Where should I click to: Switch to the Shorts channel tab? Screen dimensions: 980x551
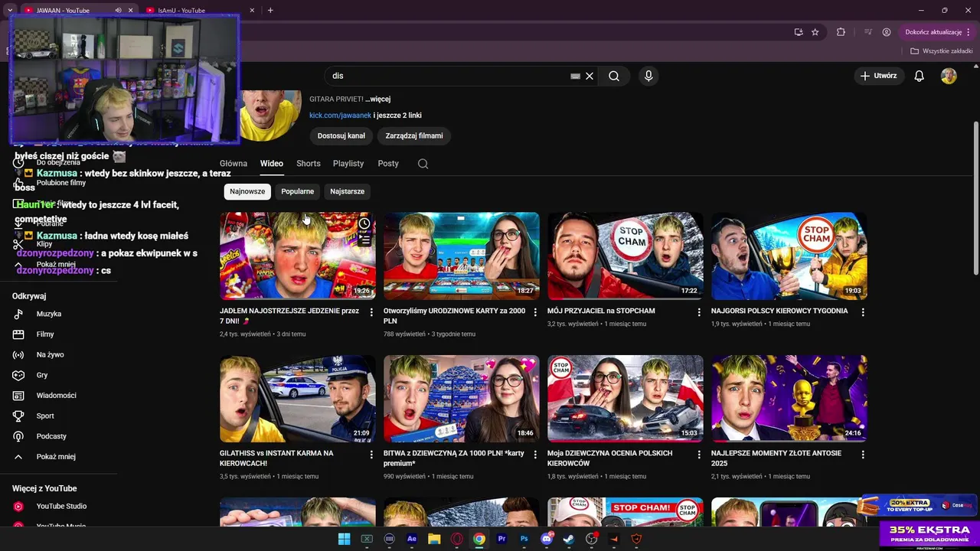(309, 164)
